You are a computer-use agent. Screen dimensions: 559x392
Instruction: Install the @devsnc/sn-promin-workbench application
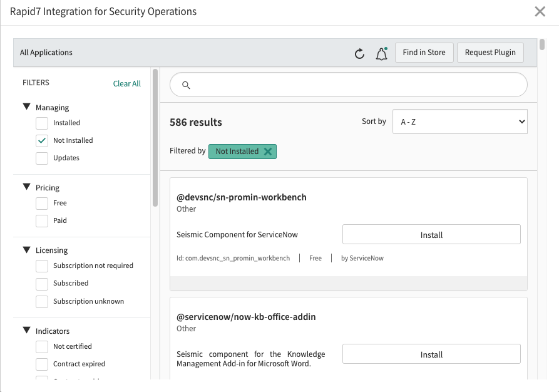click(431, 234)
